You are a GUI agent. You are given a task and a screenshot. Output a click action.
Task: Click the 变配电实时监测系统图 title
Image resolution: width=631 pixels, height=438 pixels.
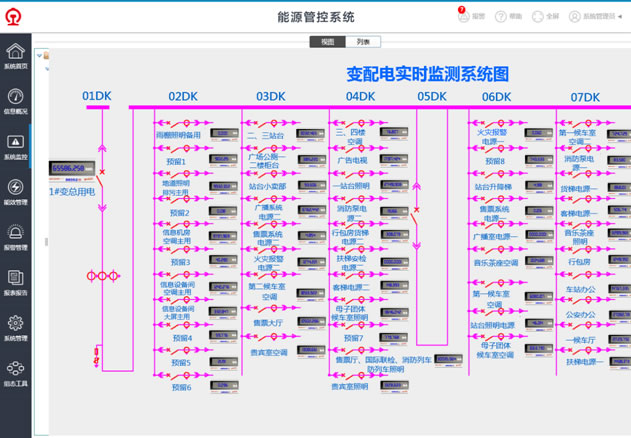pos(428,74)
